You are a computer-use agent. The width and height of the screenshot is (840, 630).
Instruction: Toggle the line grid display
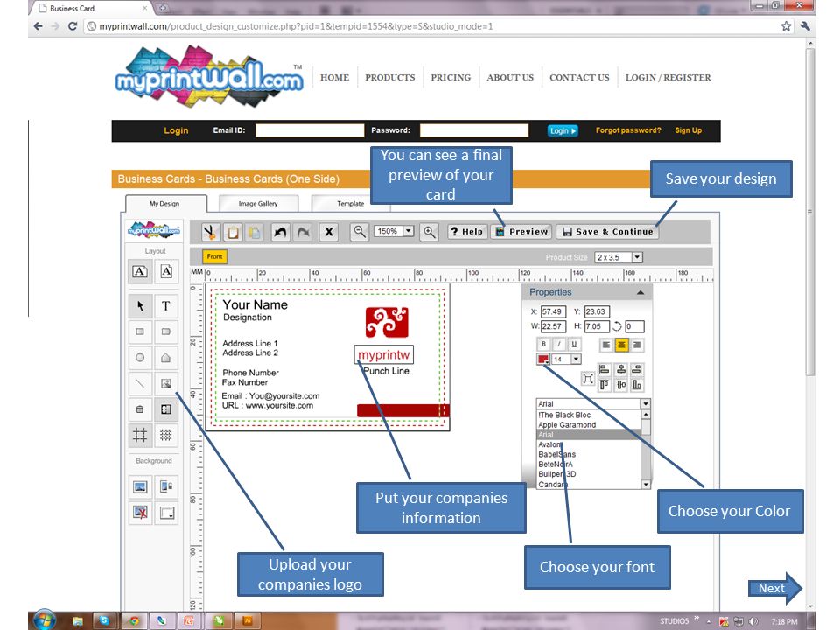140,435
